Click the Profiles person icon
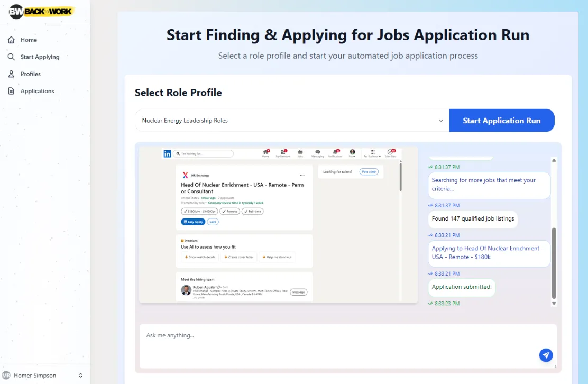 tap(11, 74)
